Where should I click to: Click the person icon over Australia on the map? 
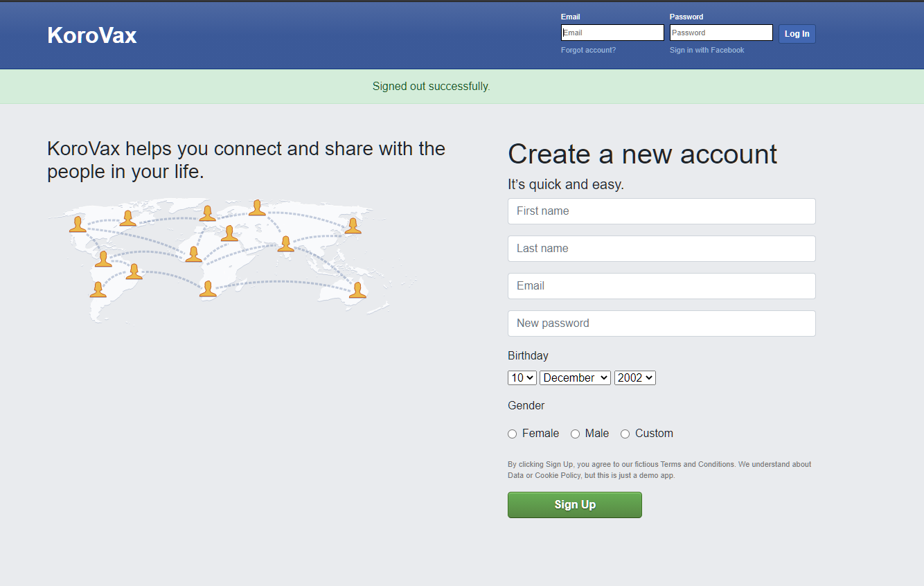click(x=357, y=290)
